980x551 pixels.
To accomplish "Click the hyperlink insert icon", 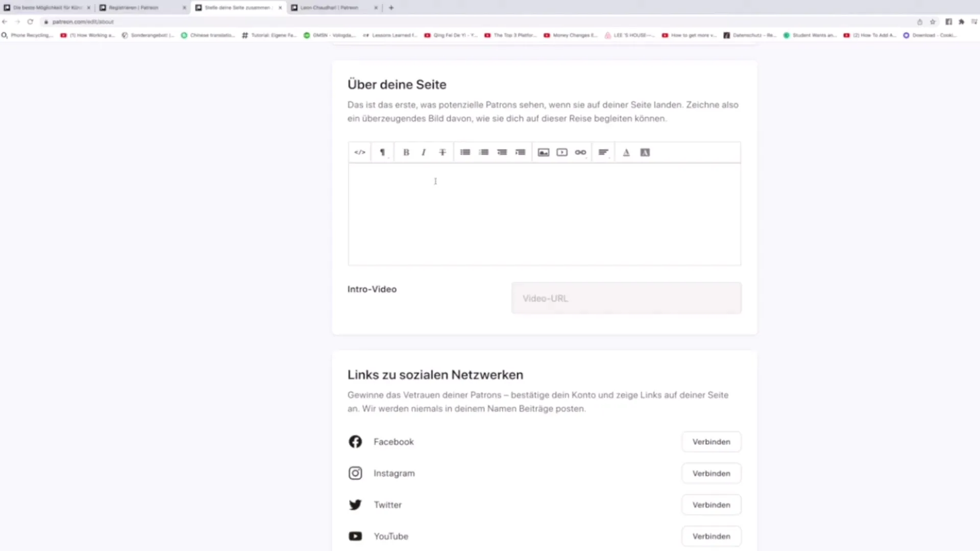I will [580, 152].
